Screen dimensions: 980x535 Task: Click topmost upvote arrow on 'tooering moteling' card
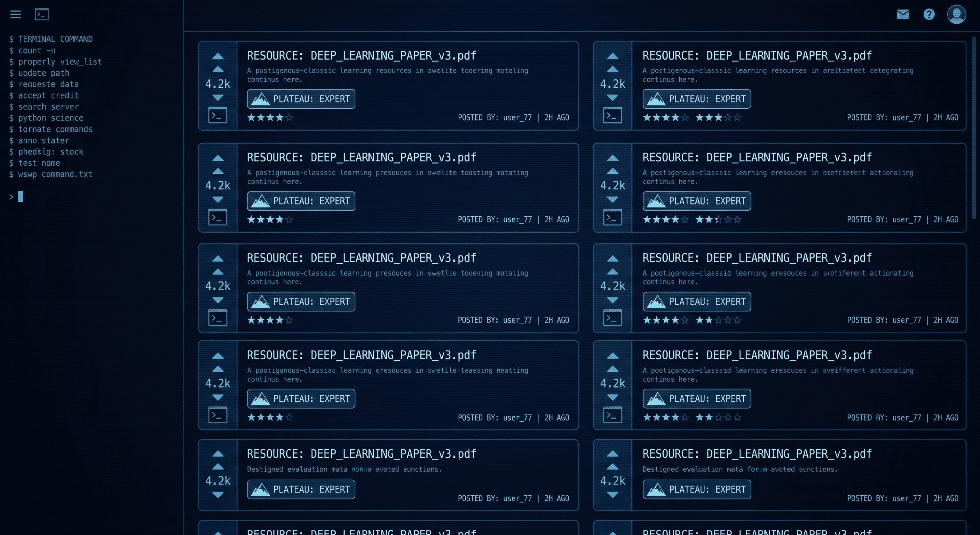218,56
